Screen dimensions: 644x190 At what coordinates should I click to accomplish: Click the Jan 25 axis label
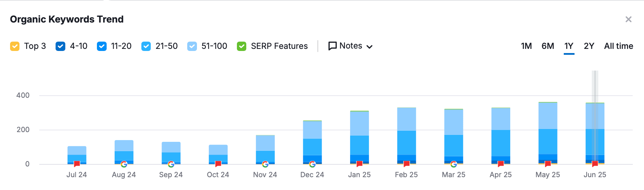(360, 175)
